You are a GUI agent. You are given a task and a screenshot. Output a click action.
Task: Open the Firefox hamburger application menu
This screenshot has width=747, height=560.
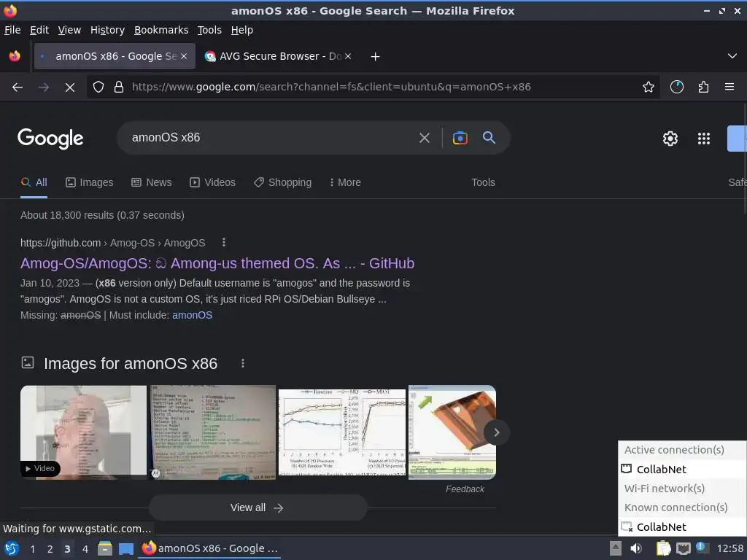tap(729, 87)
